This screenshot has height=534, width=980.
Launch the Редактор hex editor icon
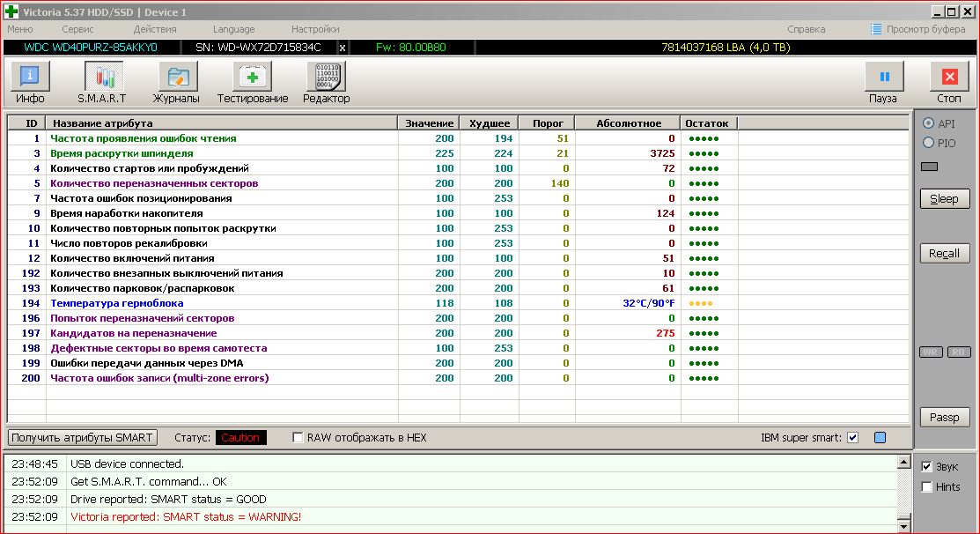(x=326, y=77)
